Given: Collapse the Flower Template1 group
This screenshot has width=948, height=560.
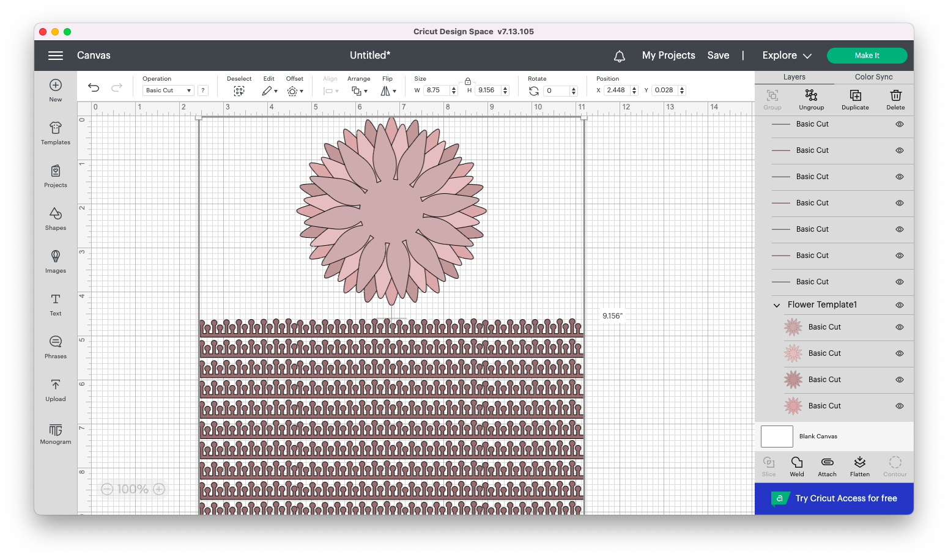Looking at the screenshot, I should (x=777, y=304).
